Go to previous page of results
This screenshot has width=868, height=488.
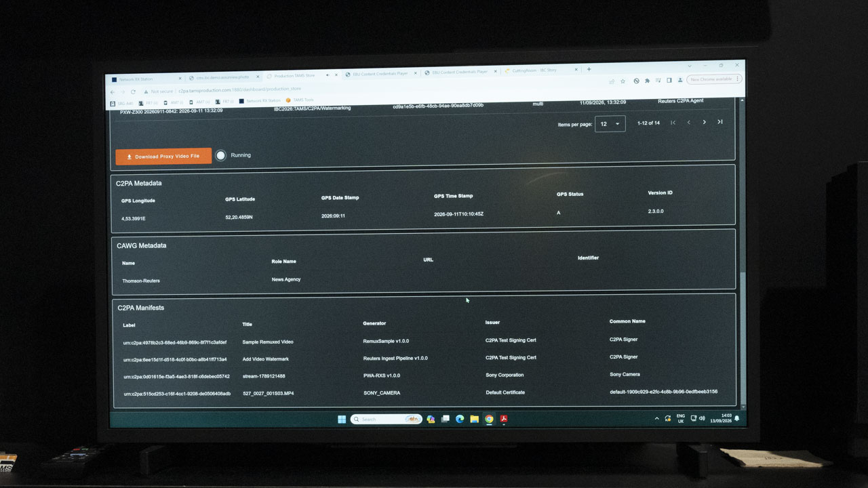point(688,123)
